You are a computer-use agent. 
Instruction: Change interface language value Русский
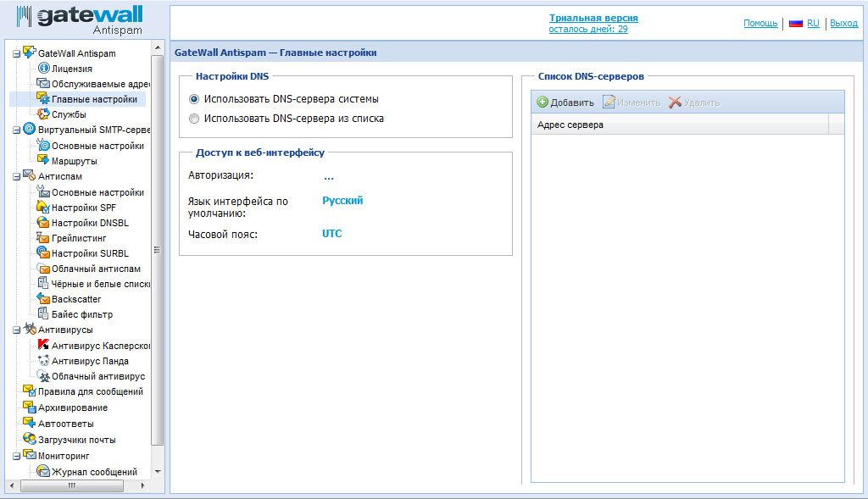342,200
